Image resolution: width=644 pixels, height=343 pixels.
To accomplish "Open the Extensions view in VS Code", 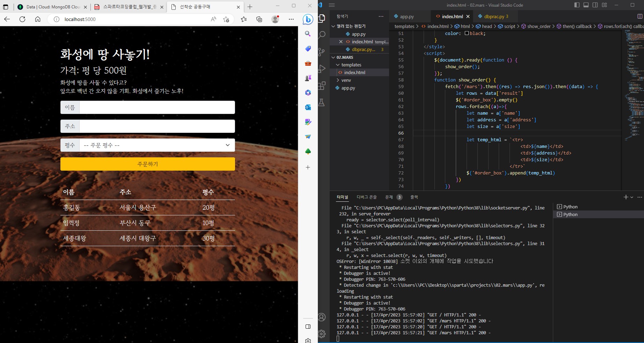I will click(x=322, y=85).
